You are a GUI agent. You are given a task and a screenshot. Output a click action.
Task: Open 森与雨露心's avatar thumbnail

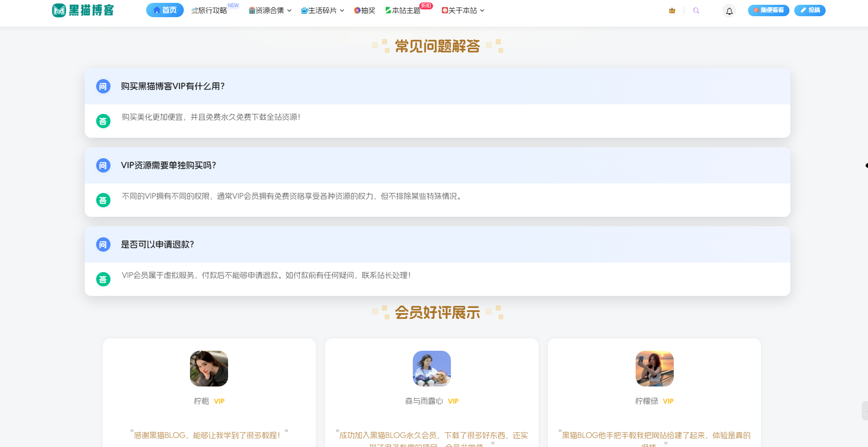431,368
